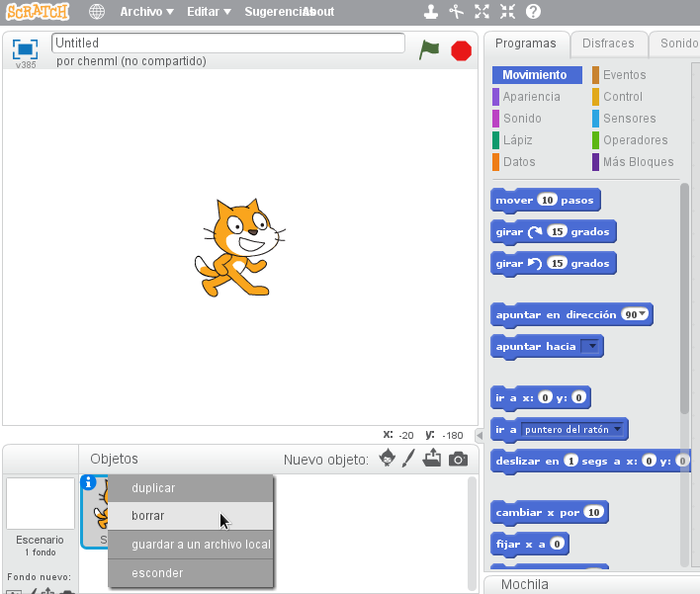
Task: Collapse stage with small arrow divider
Action: tap(480, 435)
